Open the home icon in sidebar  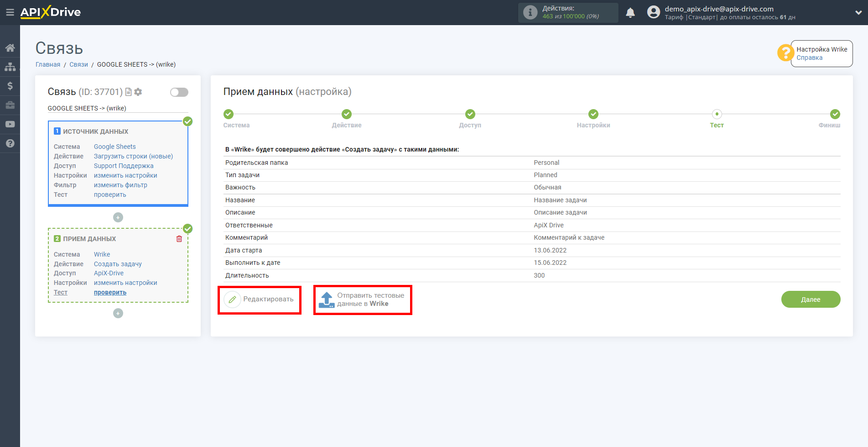coord(10,48)
